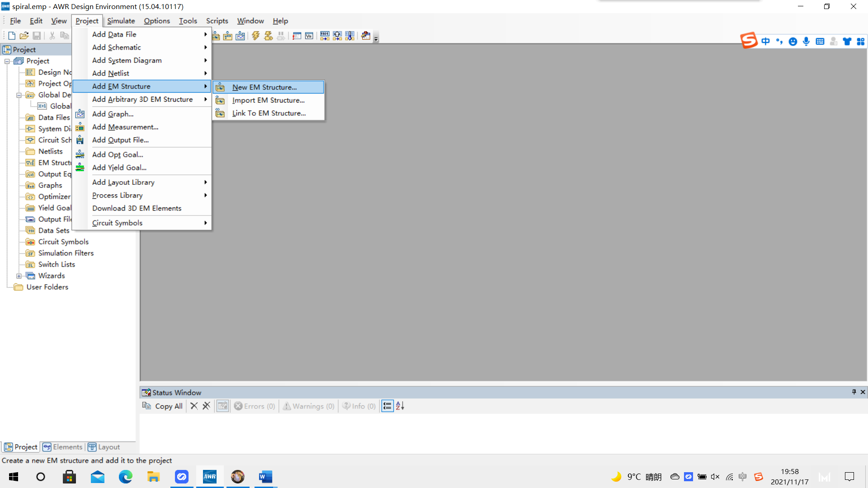This screenshot has height=488, width=868.
Task: Open the toolbar options overflow dropdown
Action: pyautogui.click(x=376, y=39)
